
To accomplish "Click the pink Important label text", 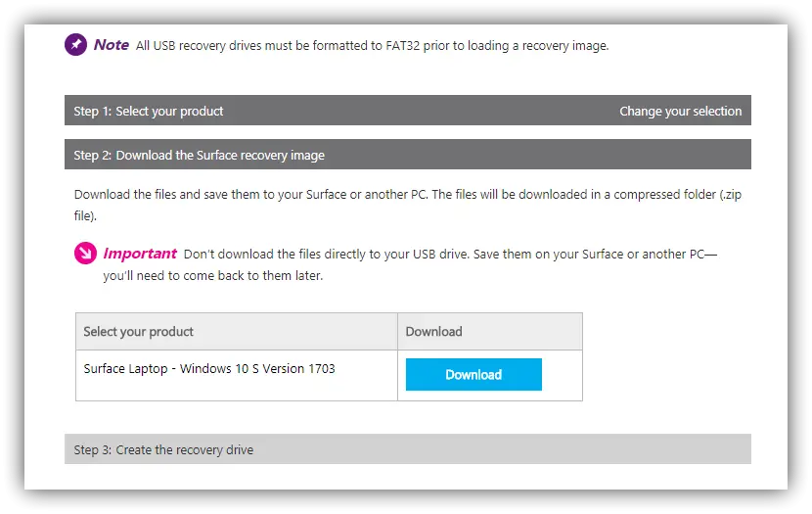I will [140, 254].
